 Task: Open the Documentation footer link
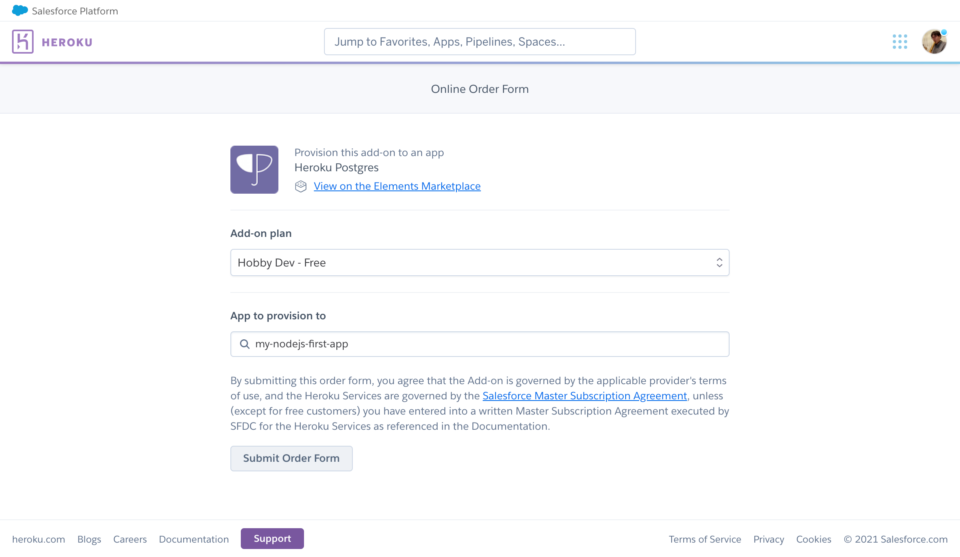(x=193, y=539)
